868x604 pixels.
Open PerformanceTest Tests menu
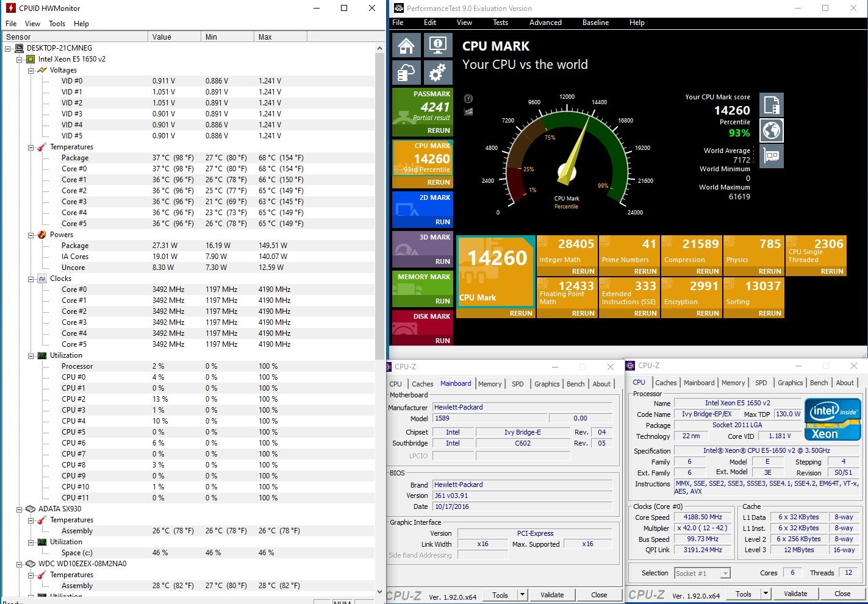point(500,23)
